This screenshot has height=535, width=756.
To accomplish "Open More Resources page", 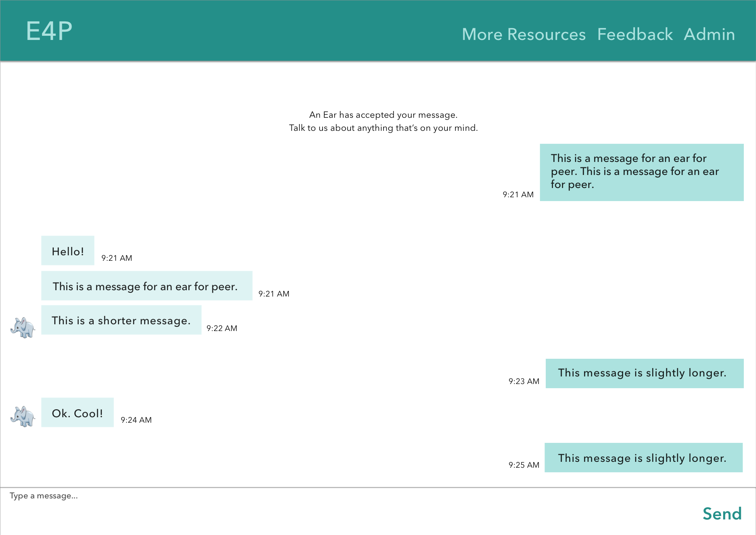I will tap(523, 34).
